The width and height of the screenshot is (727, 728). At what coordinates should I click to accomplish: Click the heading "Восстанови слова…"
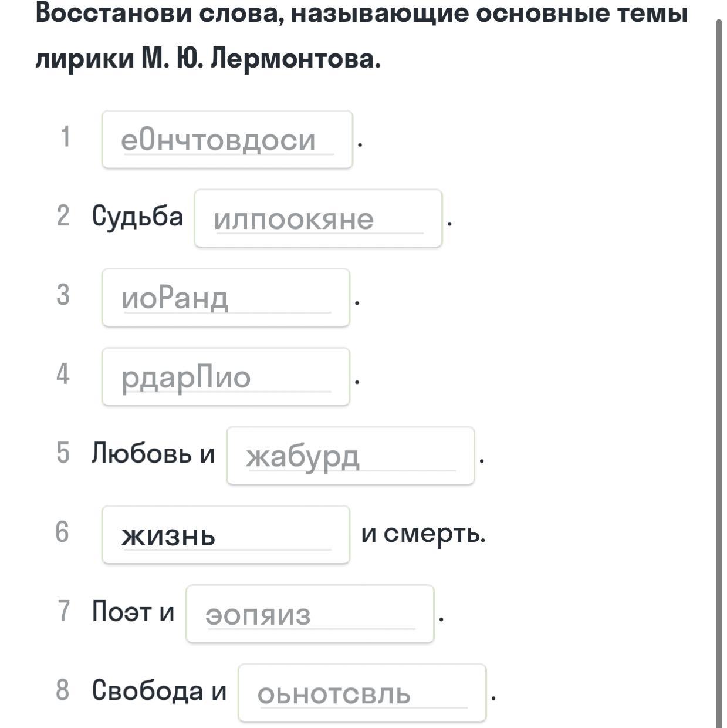pos(361,35)
